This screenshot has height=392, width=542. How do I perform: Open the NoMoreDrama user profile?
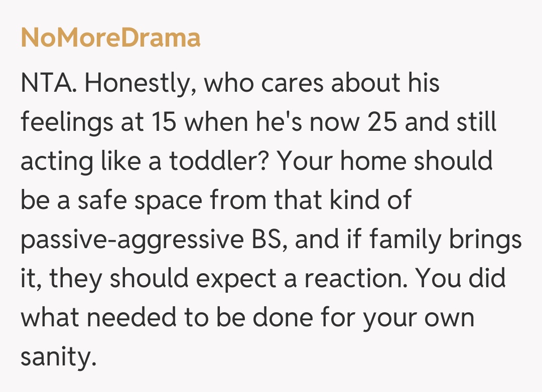click(110, 38)
